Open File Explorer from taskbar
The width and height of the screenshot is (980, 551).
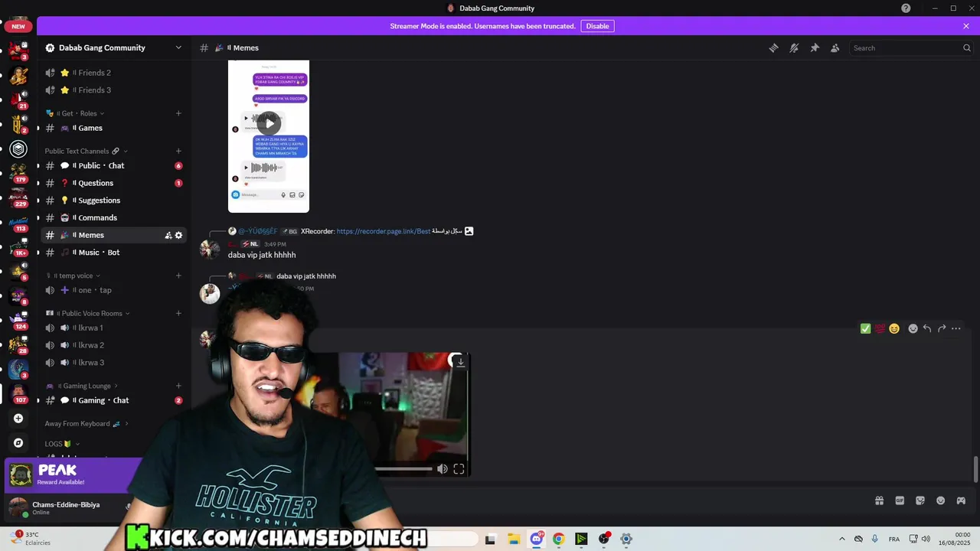[x=513, y=539]
